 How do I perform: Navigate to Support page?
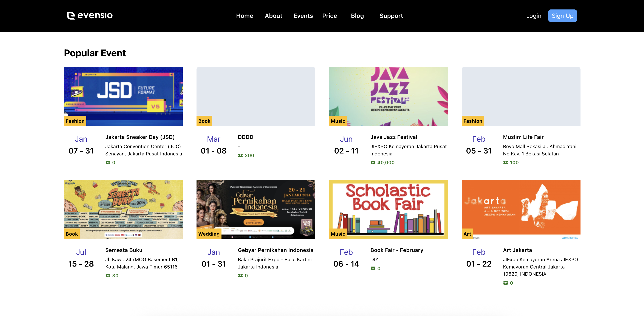pos(391,16)
